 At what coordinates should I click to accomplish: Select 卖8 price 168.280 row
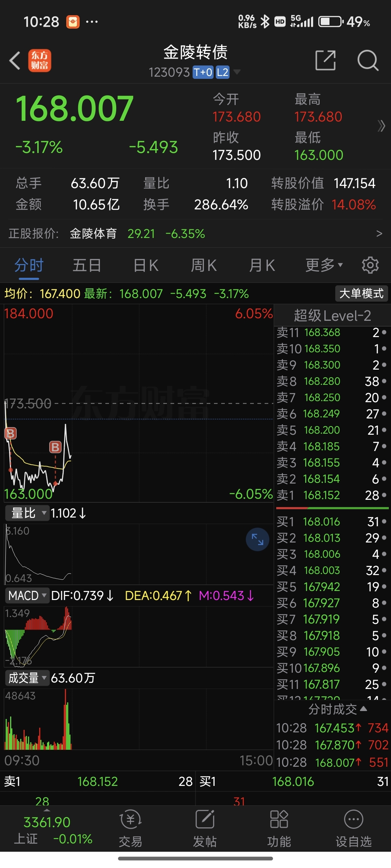click(332, 381)
